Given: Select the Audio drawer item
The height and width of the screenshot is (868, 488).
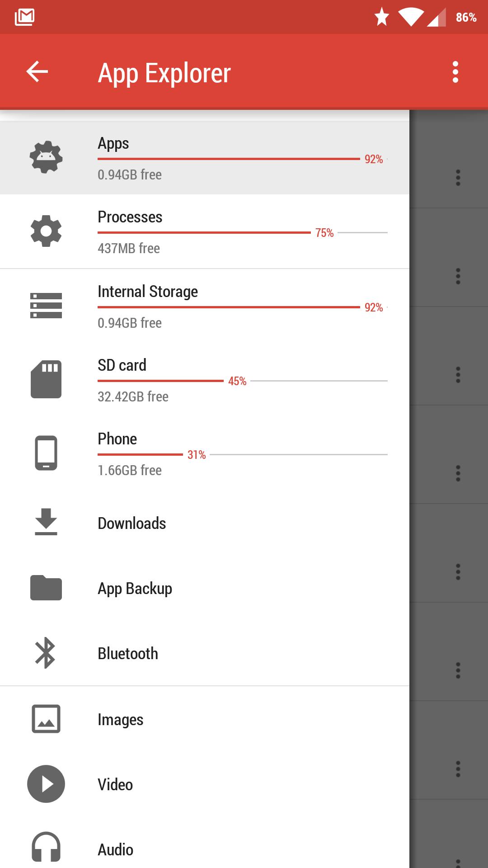Looking at the screenshot, I should click(x=116, y=849).
